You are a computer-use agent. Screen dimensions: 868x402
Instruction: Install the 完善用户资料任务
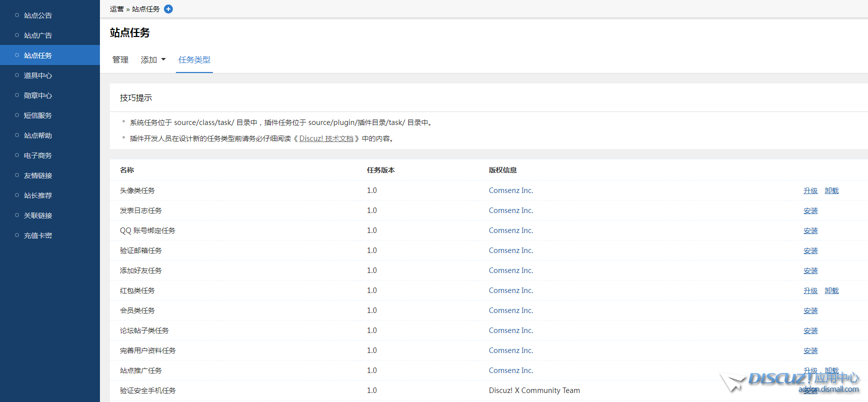coord(811,350)
